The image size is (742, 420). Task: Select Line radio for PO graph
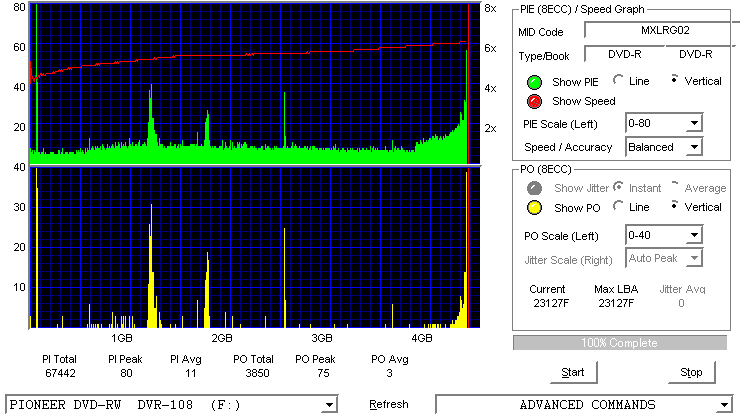(x=618, y=206)
